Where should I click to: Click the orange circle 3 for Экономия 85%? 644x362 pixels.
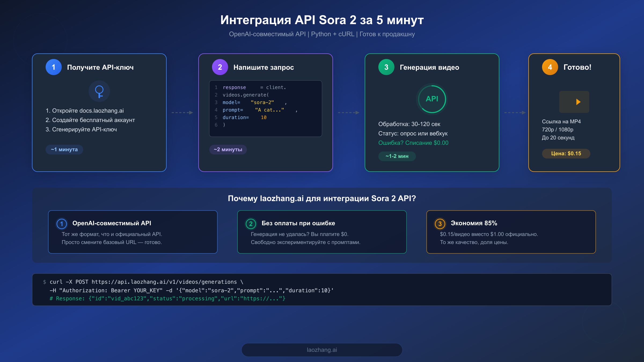[x=440, y=223]
